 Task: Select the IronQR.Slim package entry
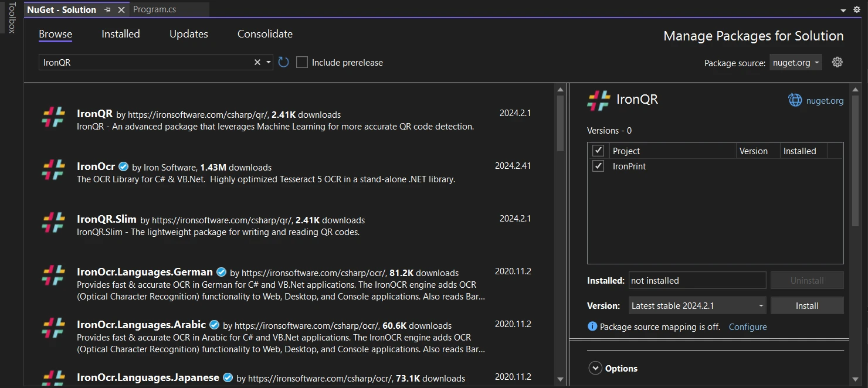point(107,219)
